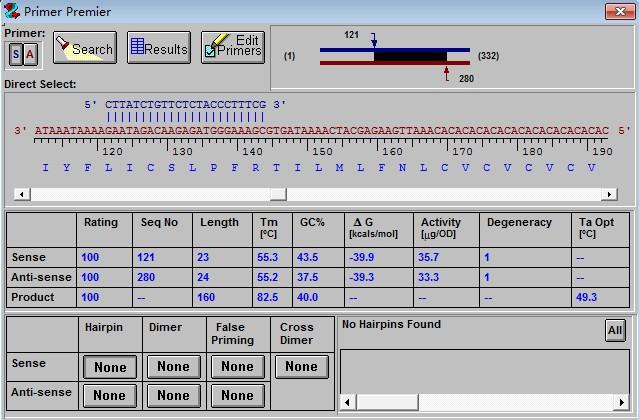Image resolution: width=639 pixels, height=420 pixels.
Task: Click hairpin panel scrollbar right arrow
Action: pyautogui.click(x=621, y=402)
